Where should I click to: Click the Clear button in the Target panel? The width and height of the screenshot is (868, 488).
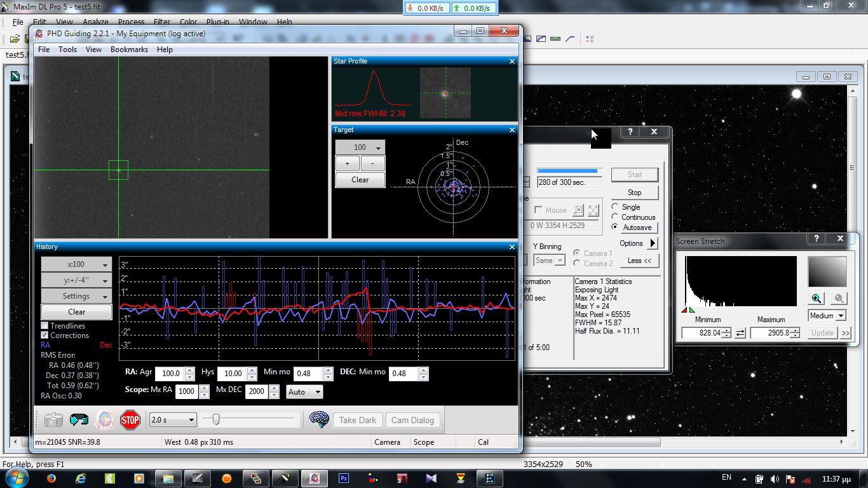pos(360,180)
